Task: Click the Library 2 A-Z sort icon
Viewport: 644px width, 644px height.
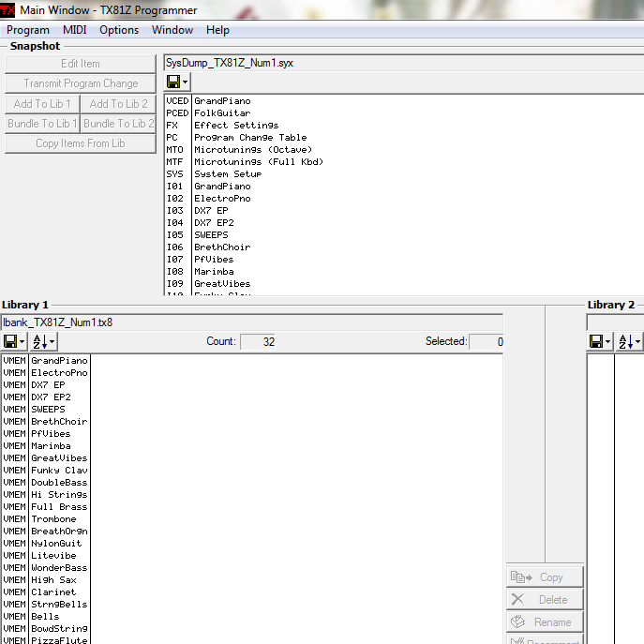Action: pos(625,342)
